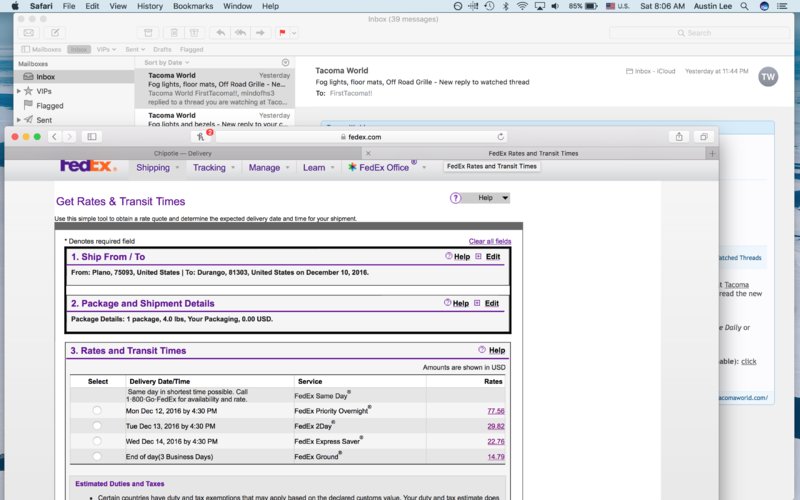Open the Window menu
800x500 pixels.
(x=237, y=6)
